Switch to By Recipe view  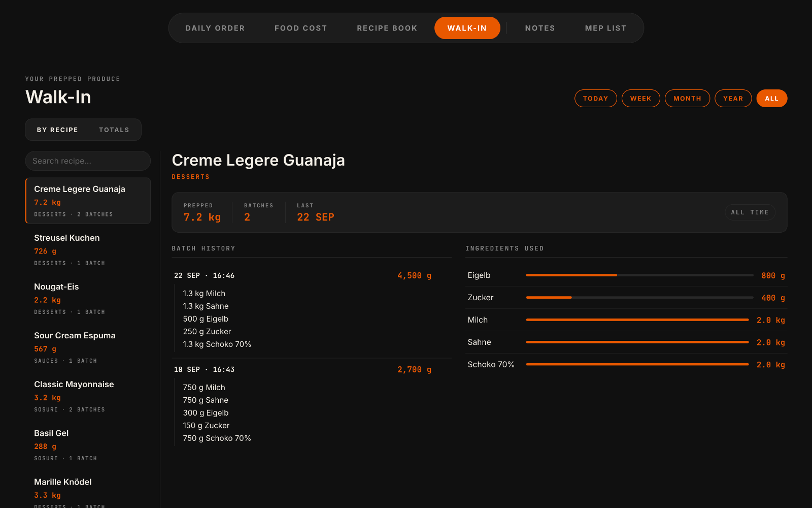click(x=57, y=130)
